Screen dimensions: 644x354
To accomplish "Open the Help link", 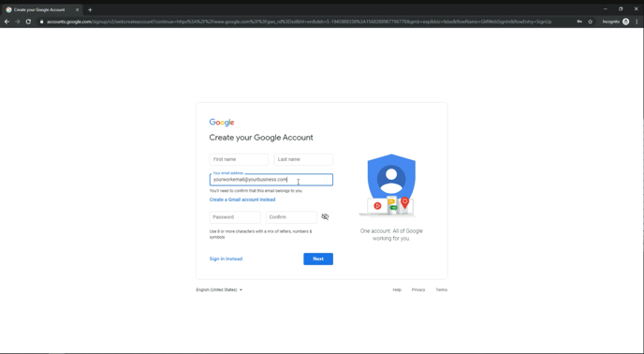I will coord(397,290).
